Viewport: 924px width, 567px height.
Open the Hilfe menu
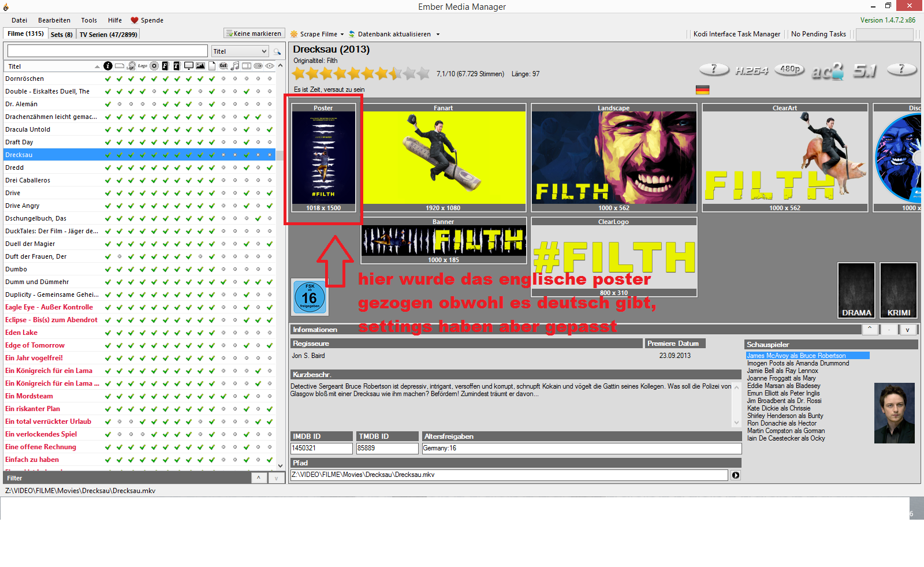pyautogui.click(x=115, y=20)
